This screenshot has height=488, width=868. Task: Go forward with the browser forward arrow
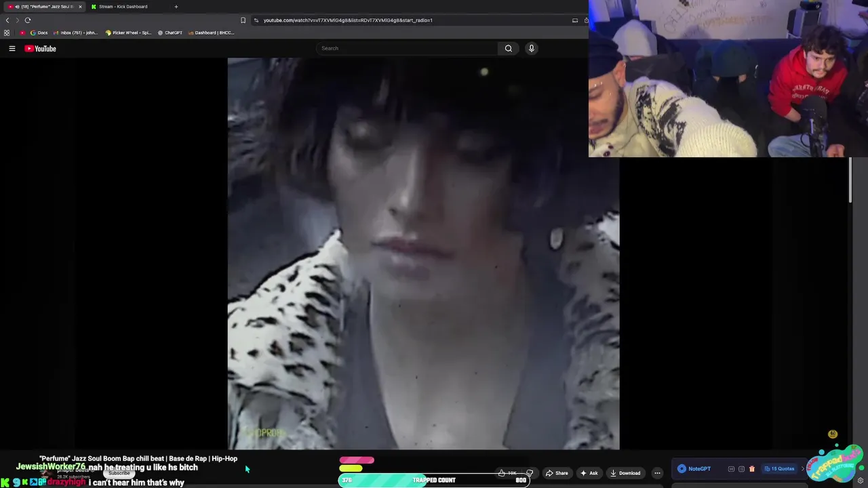point(18,20)
